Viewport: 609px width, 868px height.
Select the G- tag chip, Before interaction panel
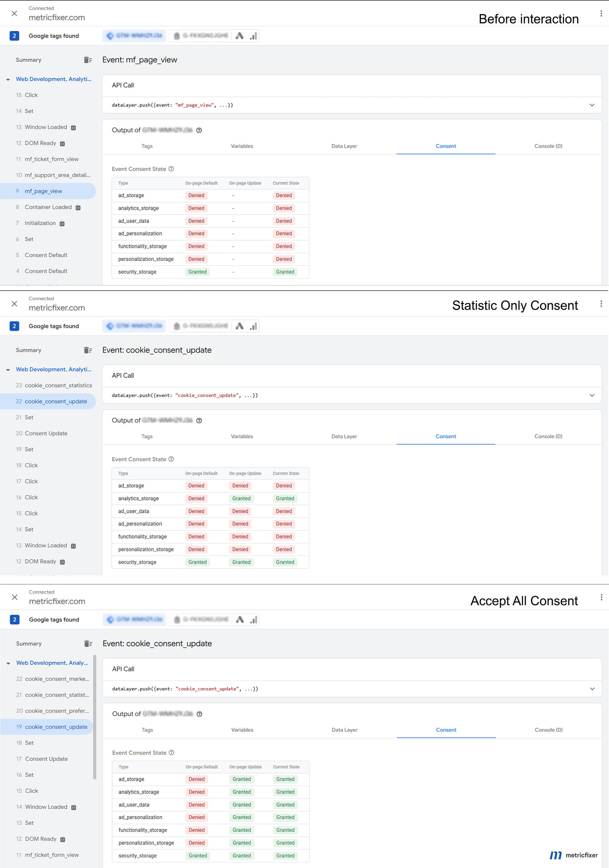(x=201, y=36)
